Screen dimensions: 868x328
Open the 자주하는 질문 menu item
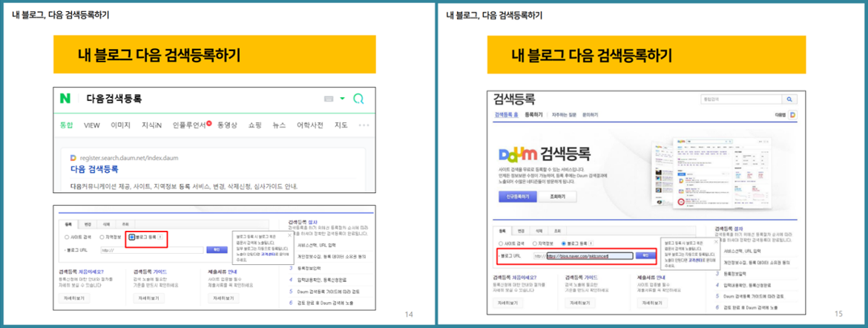click(564, 115)
